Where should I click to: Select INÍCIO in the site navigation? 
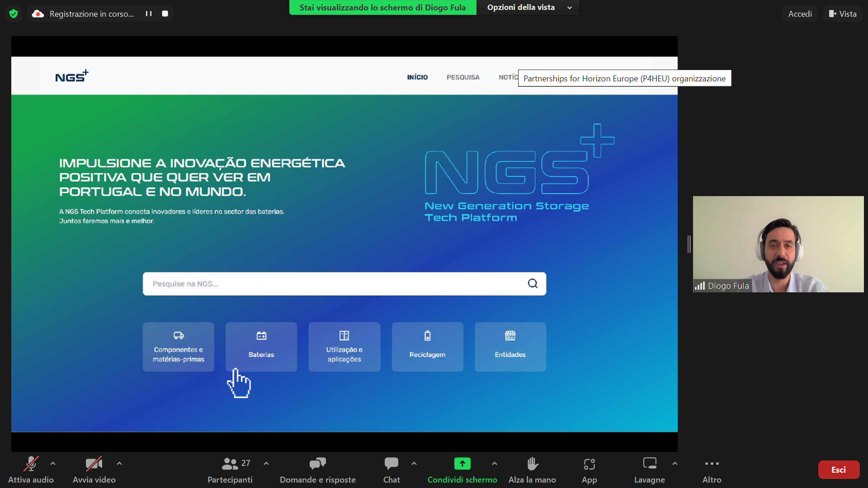tap(417, 77)
